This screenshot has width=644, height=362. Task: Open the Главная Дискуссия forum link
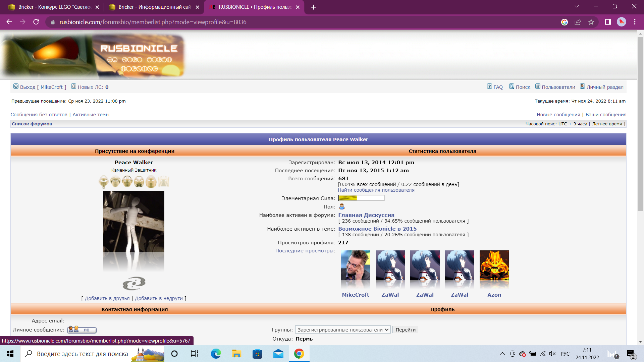[366, 215]
